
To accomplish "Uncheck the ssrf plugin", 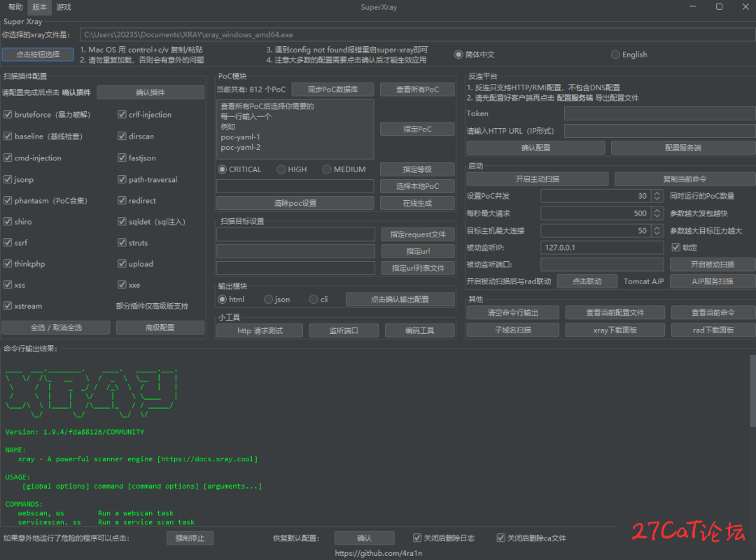I will coord(8,243).
